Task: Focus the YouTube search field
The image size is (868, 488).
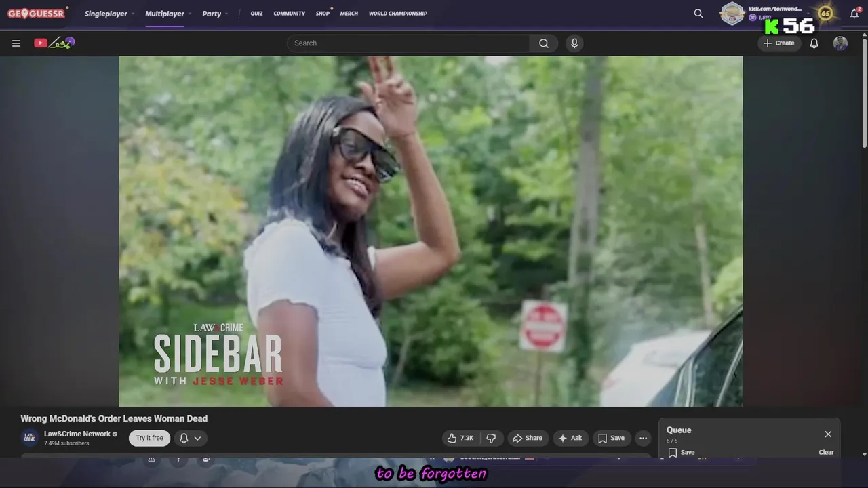Action: click(408, 43)
